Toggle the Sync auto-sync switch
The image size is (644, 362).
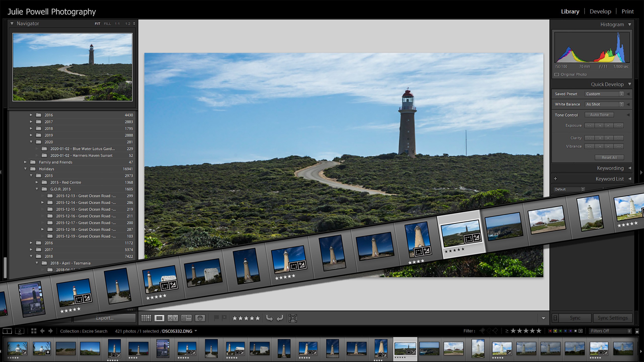click(555, 318)
